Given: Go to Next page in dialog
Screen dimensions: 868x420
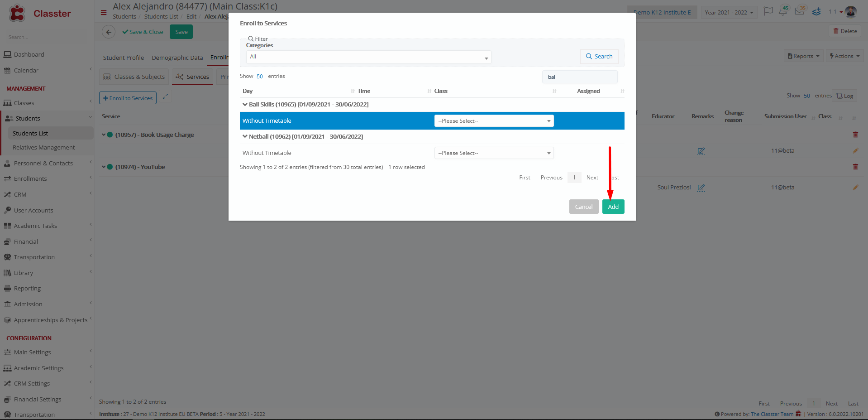Looking at the screenshot, I should tap(592, 178).
